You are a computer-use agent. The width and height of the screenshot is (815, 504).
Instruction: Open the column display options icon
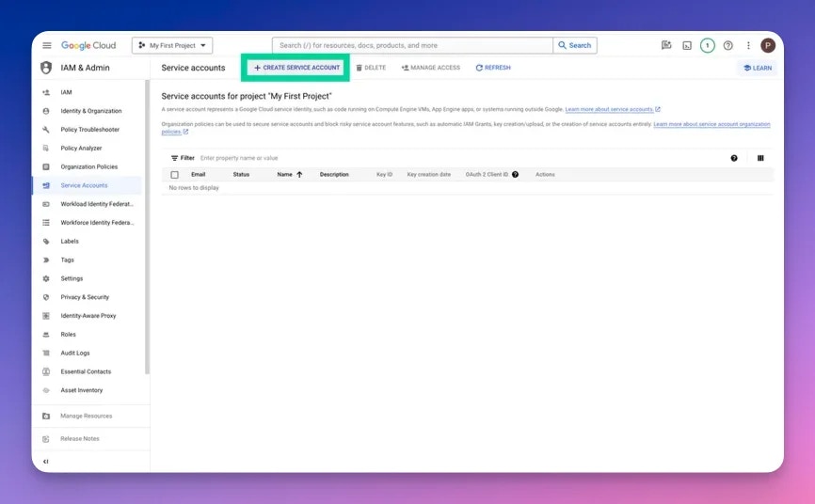click(760, 158)
